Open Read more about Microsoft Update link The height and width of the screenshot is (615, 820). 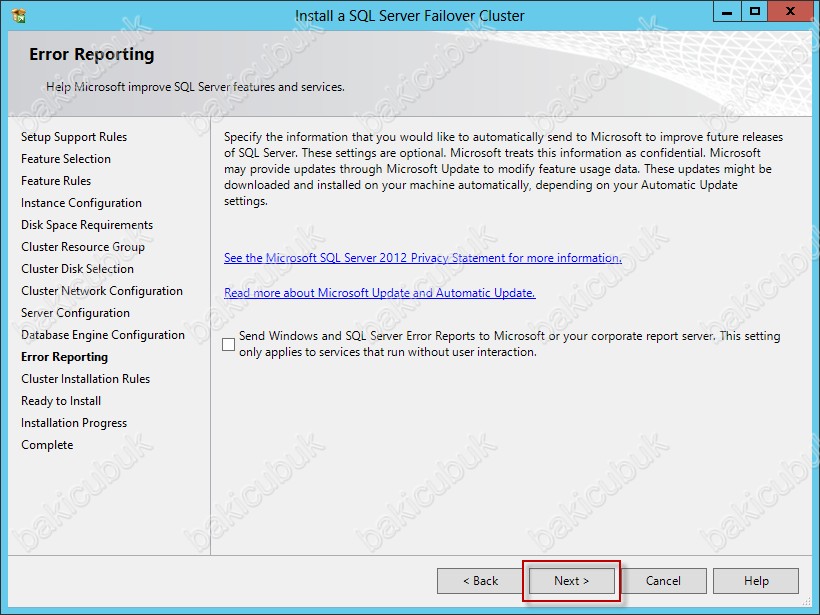pyautogui.click(x=380, y=293)
